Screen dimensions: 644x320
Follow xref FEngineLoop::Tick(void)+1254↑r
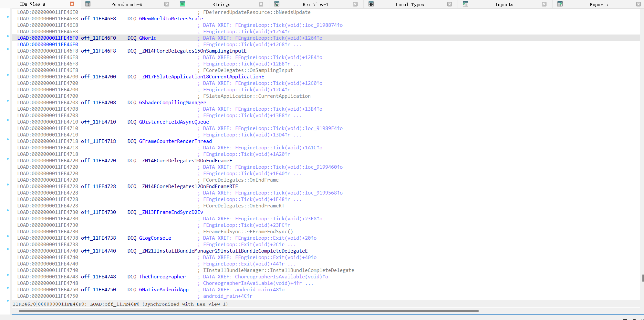pos(247,32)
